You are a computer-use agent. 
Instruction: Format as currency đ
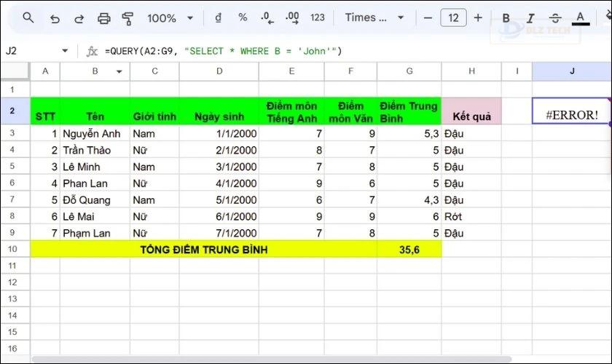coord(219,17)
